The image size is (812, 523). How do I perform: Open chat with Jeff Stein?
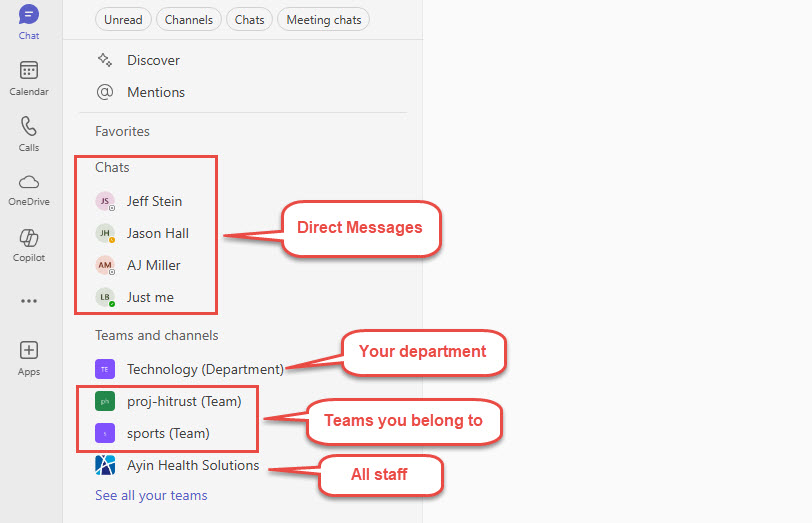[x=154, y=201]
